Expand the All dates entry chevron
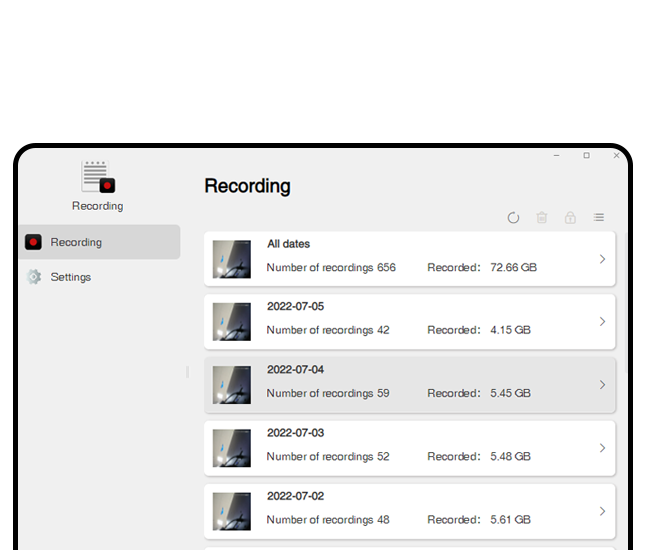The image size is (648, 550). tap(602, 259)
